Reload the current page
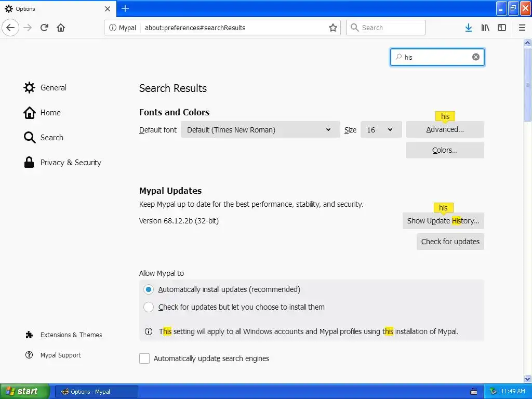The width and height of the screenshot is (532, 399). point(45,28)
